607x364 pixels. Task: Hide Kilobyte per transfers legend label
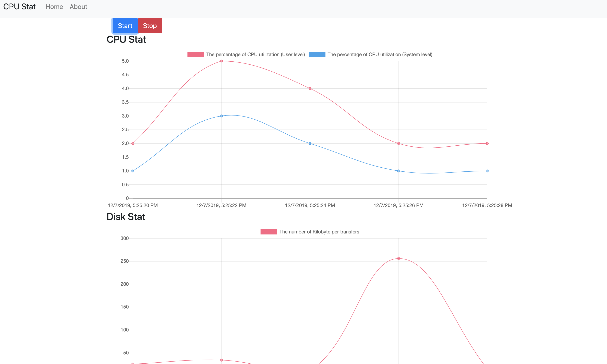319,232
